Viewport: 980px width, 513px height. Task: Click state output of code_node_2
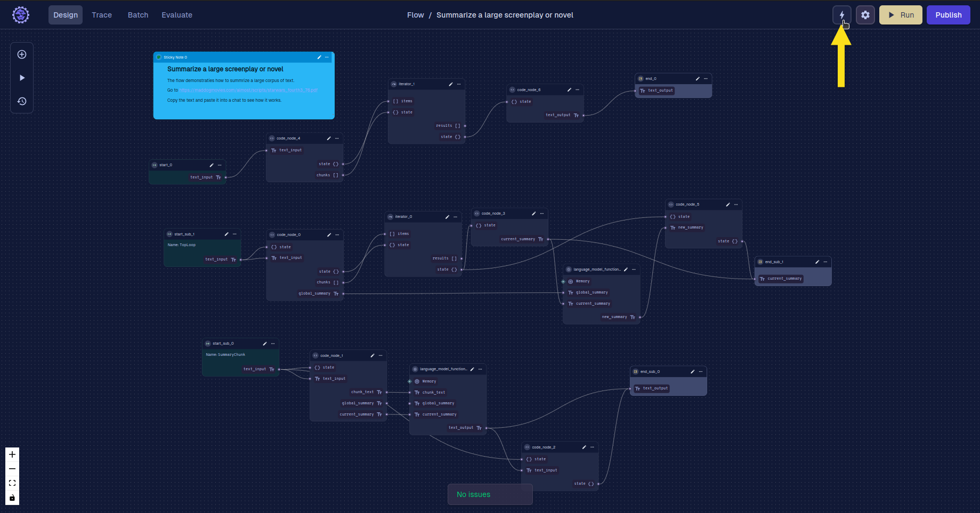click(584, 484)
